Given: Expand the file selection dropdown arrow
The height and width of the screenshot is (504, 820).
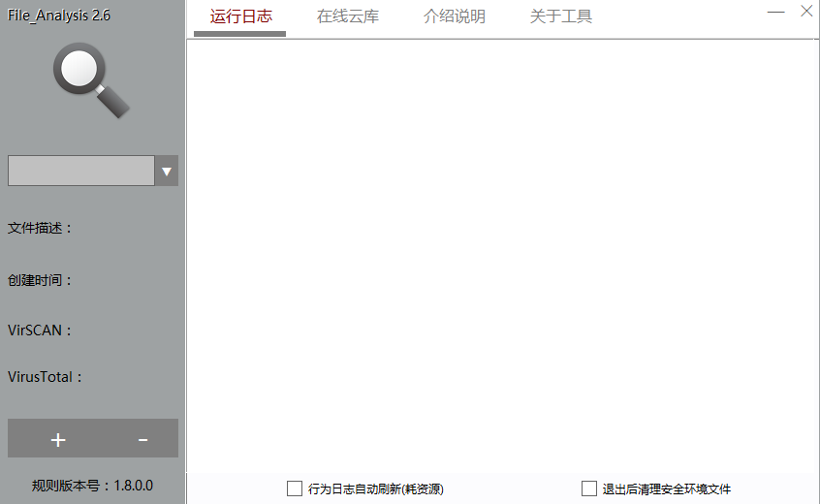Looking at the screenshot, I should 167,171.
